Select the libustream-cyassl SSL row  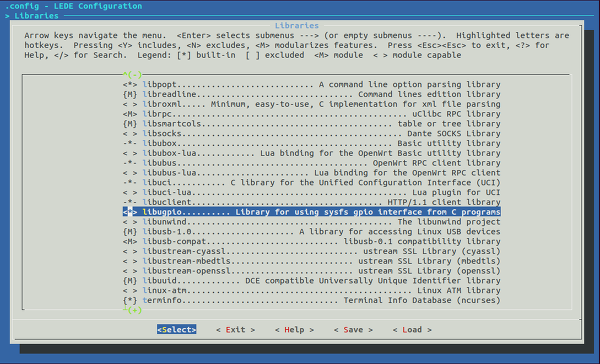[321, 251]
